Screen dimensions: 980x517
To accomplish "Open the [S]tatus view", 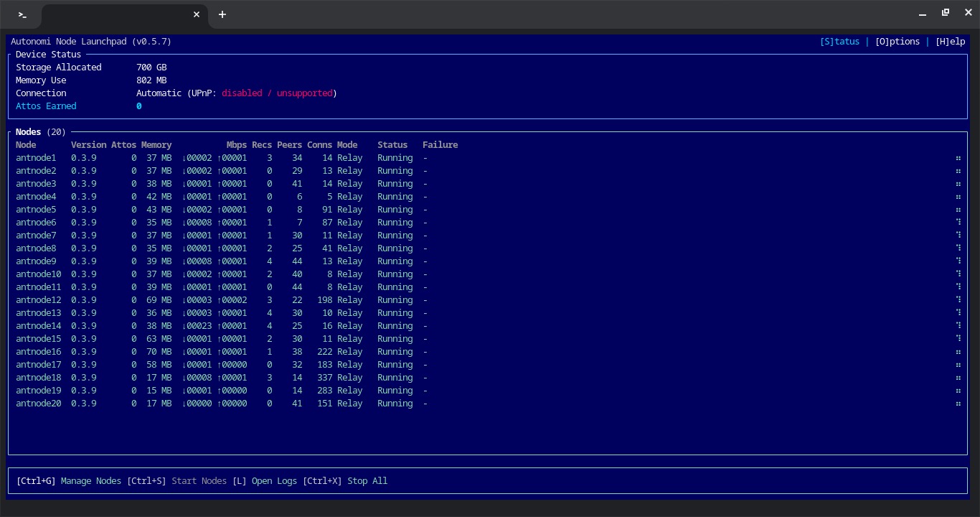I will (x=839, y=42).
